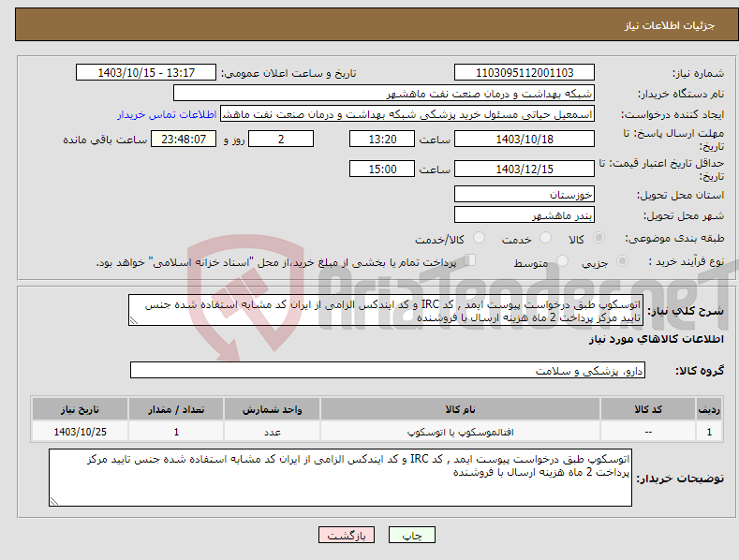Open اطلاعات تماس خریدار link
The width and height of the screenshot is (739, 560).
tap(167, 114)
